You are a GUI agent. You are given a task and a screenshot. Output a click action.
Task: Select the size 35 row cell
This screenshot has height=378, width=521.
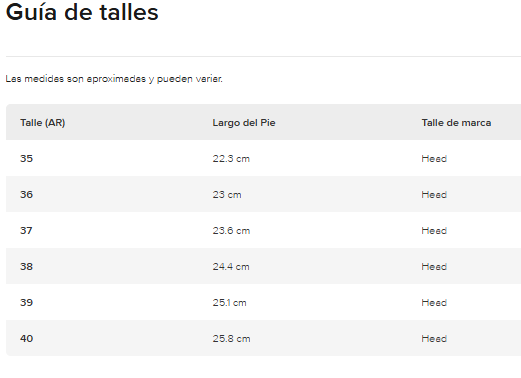tap(27, 158)
